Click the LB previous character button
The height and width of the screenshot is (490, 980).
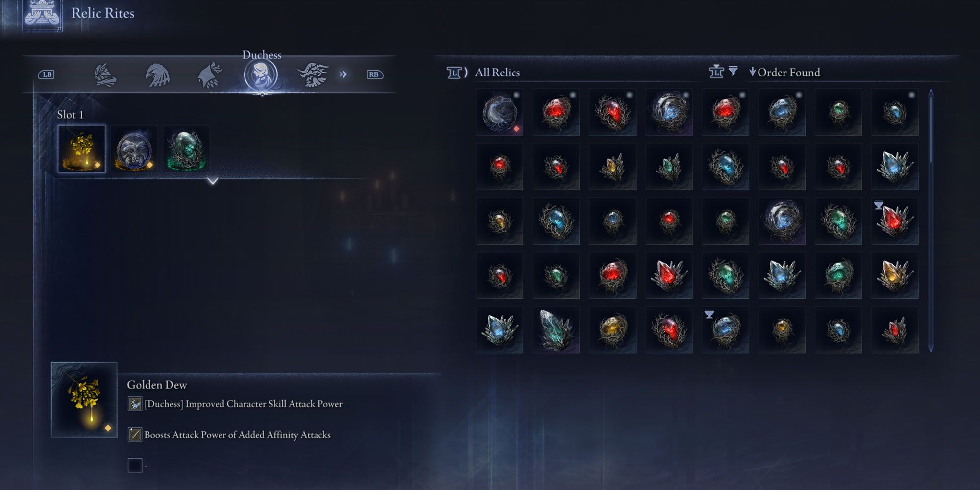coord(47,74)
